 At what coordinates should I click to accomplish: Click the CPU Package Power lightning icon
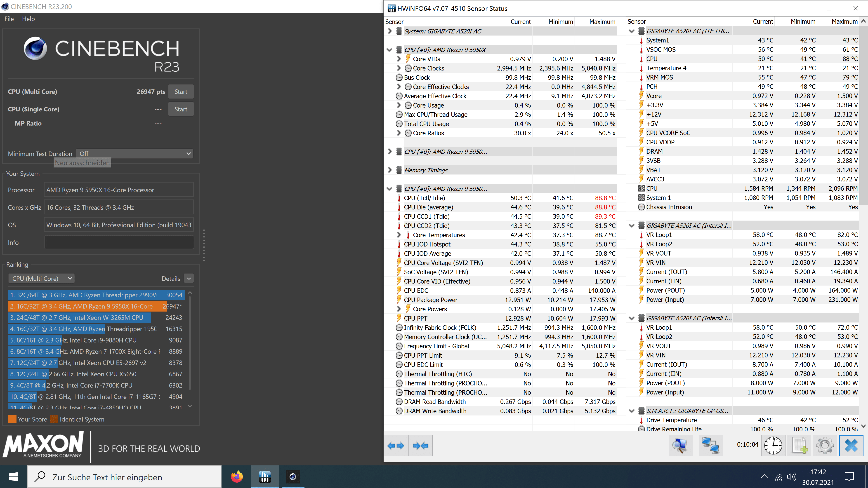(x=399, y=299)
